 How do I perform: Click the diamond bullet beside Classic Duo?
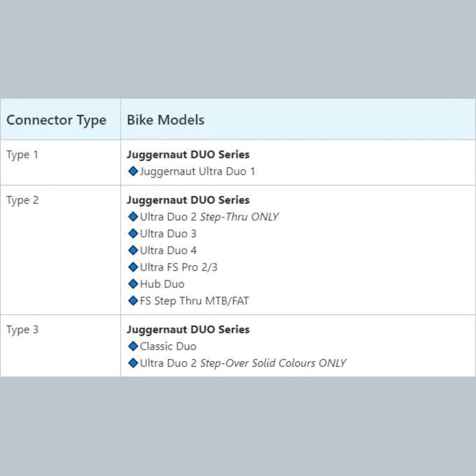click(x=133, y=346)
